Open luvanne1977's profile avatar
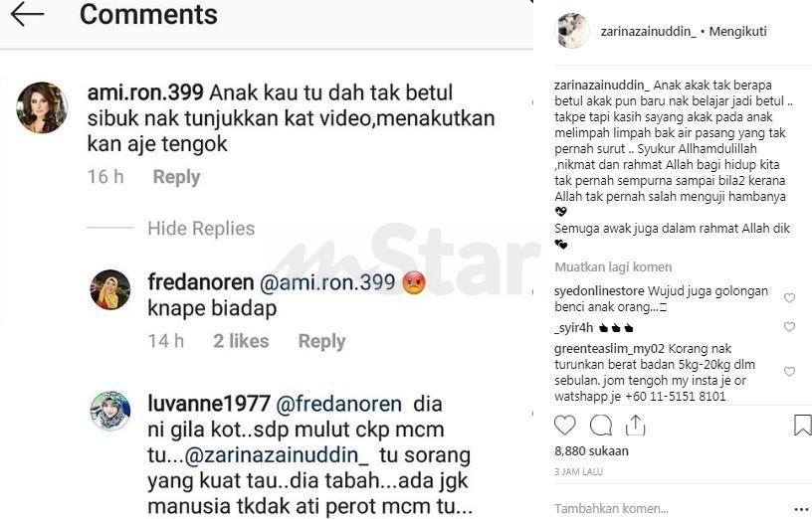812x519 pixels. coord(109,411)
